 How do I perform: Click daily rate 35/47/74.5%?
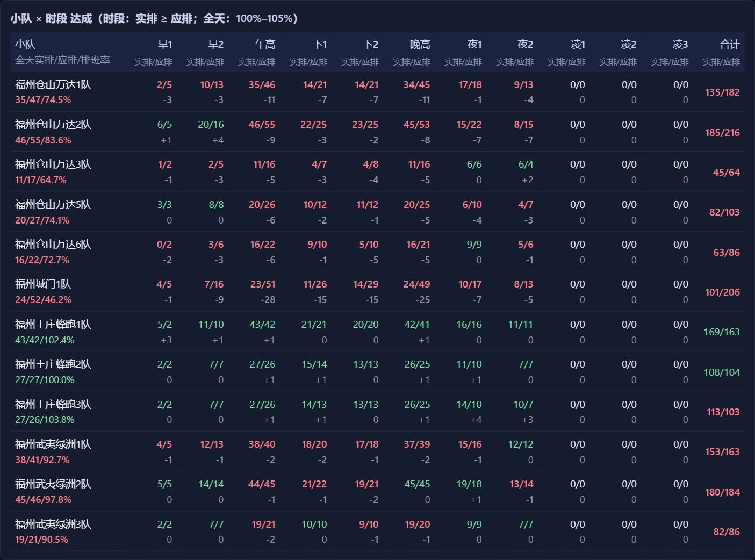pos(43,100)
